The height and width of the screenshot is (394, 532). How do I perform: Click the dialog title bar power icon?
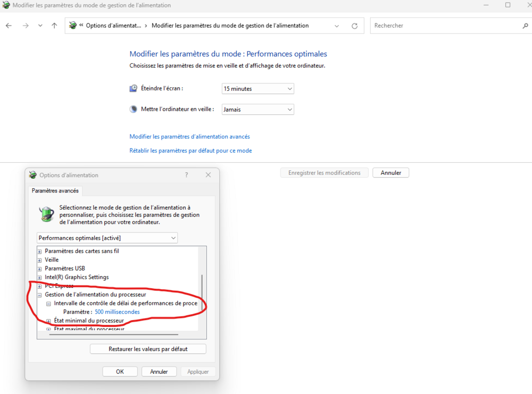(32, 175)
